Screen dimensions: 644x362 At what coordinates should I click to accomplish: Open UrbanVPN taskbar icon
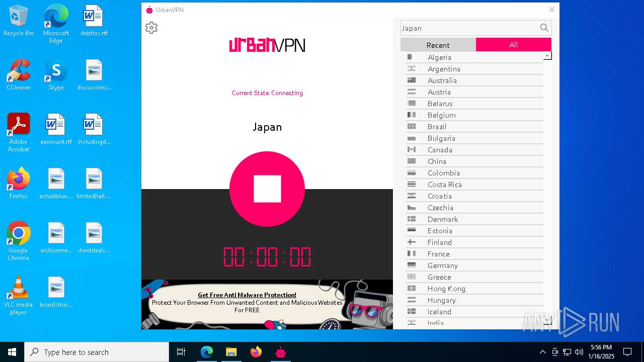[x=281, y=352]
